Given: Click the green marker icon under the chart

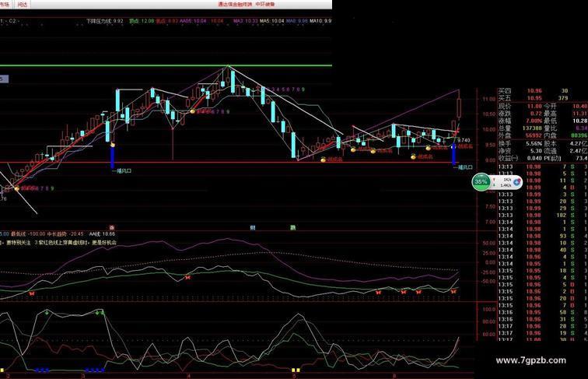Looking at the screenshot, I should pos(293,227).
